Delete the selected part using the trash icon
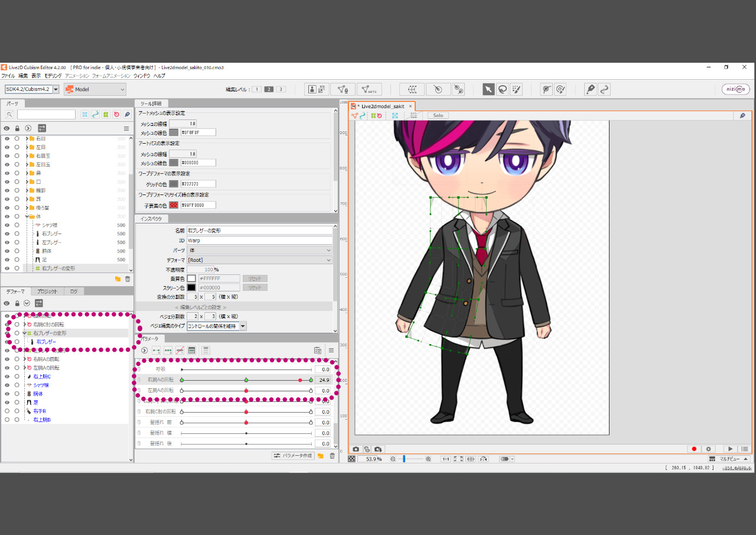Viewport: 756px width, 535px height. tap(128, 278)
